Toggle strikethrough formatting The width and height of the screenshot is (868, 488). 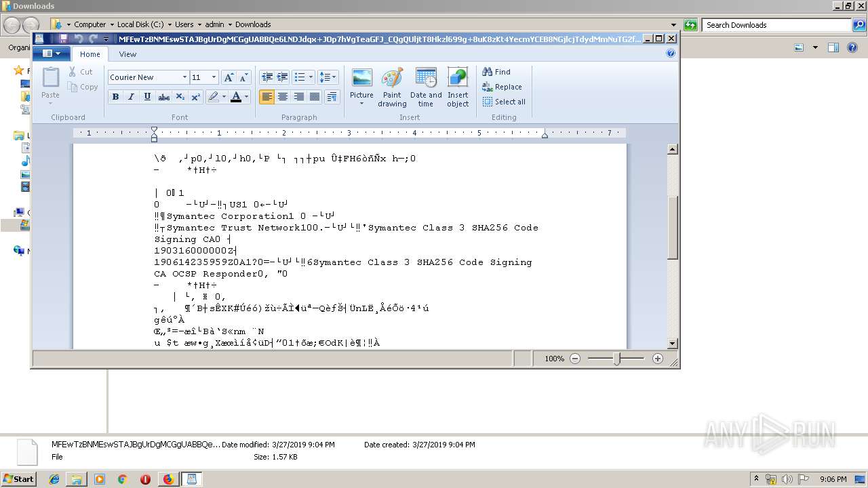pyautogui.click(x=163, y=97)
